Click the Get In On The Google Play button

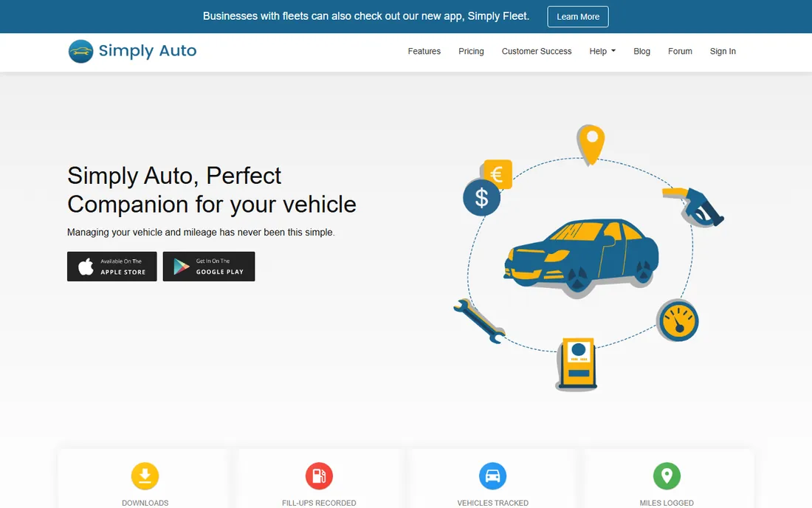coord(209,267)
